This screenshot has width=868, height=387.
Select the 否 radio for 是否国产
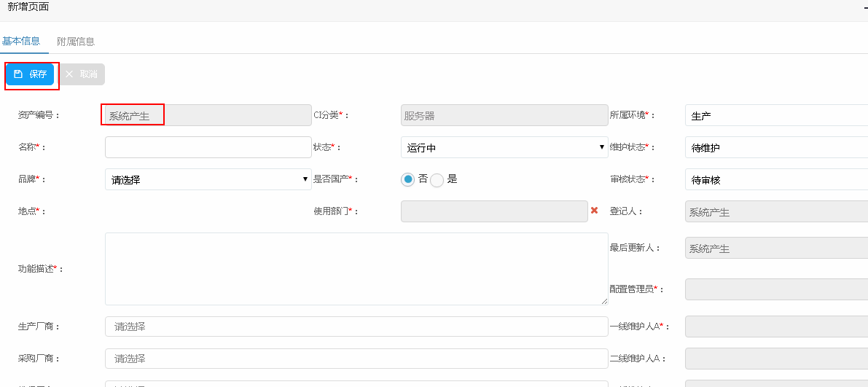point(408,179)
